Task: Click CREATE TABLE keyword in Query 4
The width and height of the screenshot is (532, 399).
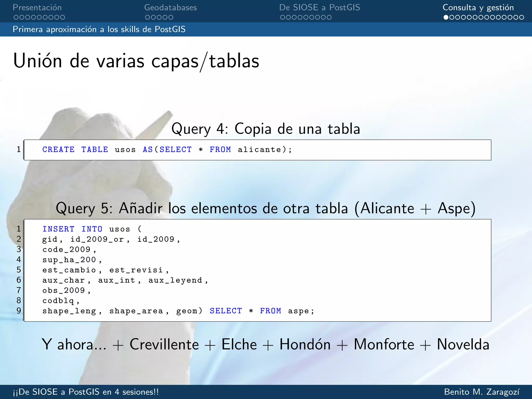Action: pos(75,150)
